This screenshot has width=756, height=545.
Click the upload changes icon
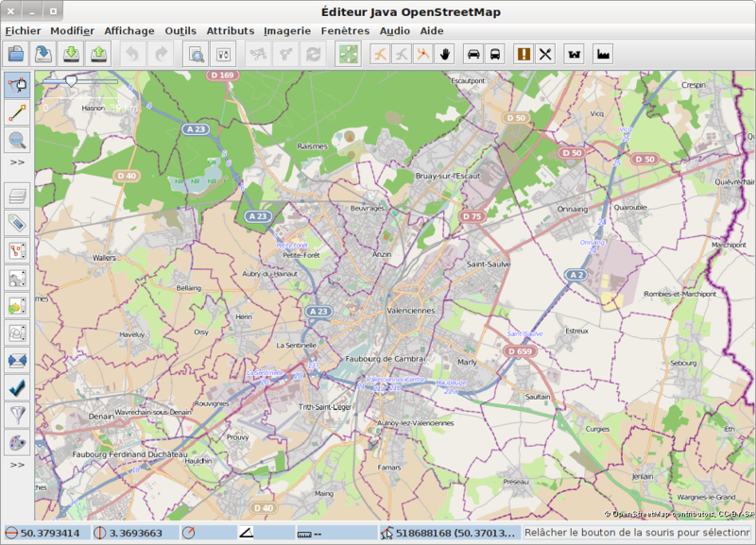point(98,54)
